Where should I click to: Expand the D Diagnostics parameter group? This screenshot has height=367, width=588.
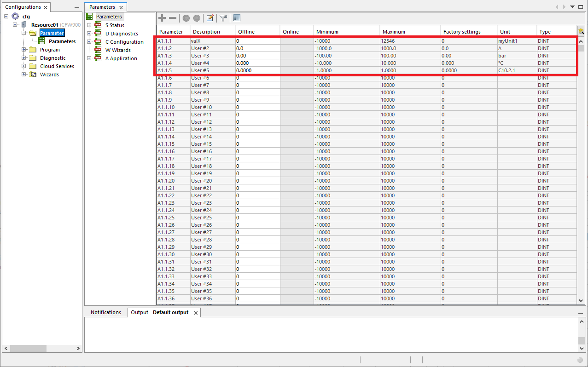coord(90,33)
